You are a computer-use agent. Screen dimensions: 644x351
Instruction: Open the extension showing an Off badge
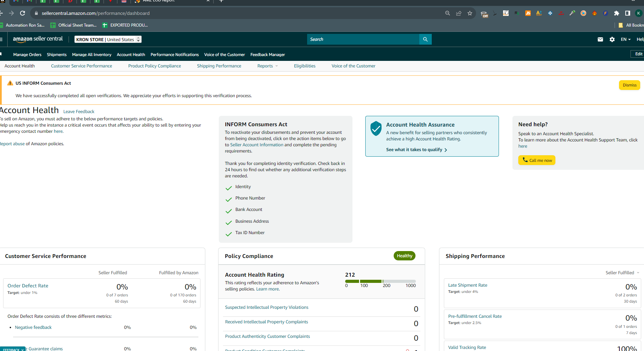[x=484, y=14]
